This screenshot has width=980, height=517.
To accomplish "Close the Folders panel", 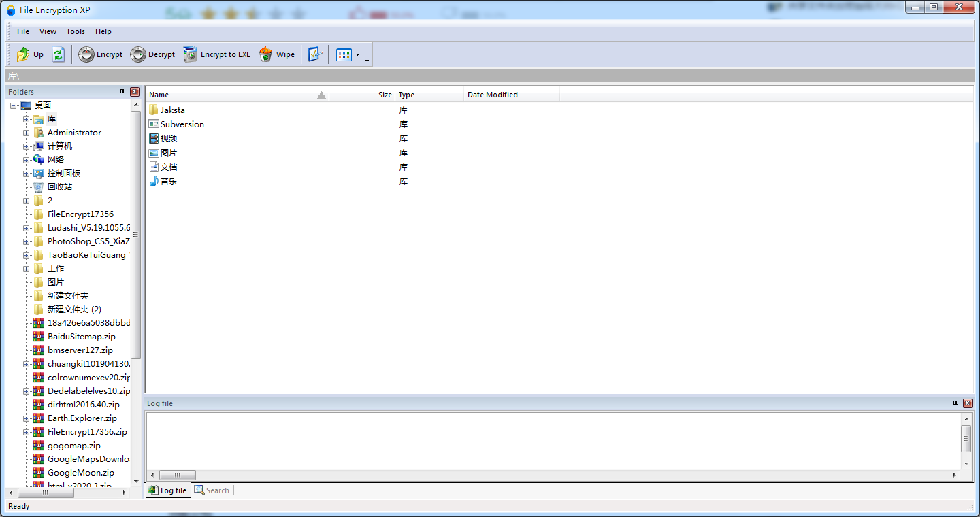I will coord(135,92).
